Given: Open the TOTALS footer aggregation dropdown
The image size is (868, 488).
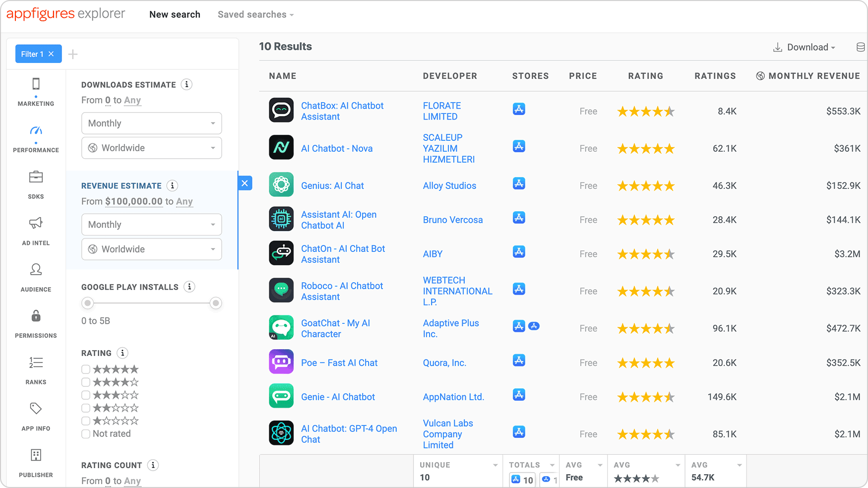Looking at the screenshot, I should tap(552, 465).
